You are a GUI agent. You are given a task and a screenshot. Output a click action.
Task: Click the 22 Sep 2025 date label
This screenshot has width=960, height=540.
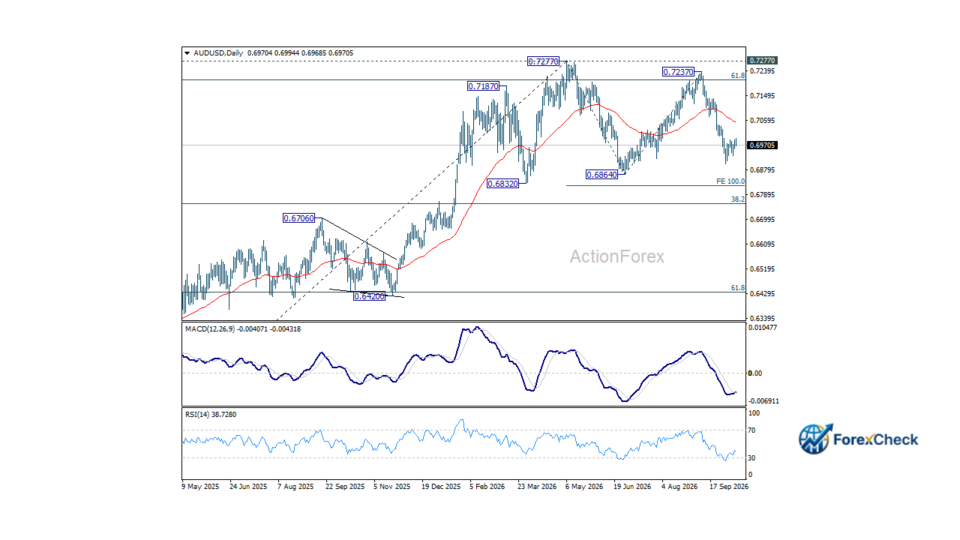tap(345, 487)
